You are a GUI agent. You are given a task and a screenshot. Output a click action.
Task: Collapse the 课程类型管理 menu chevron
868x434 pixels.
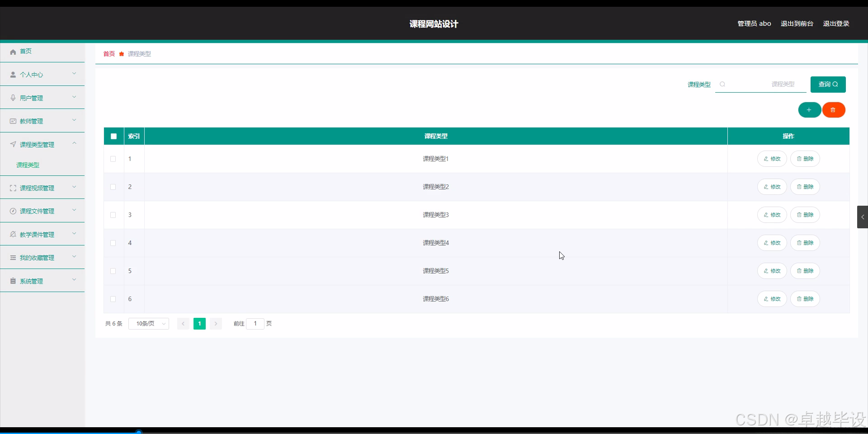(x=74, y=143)
